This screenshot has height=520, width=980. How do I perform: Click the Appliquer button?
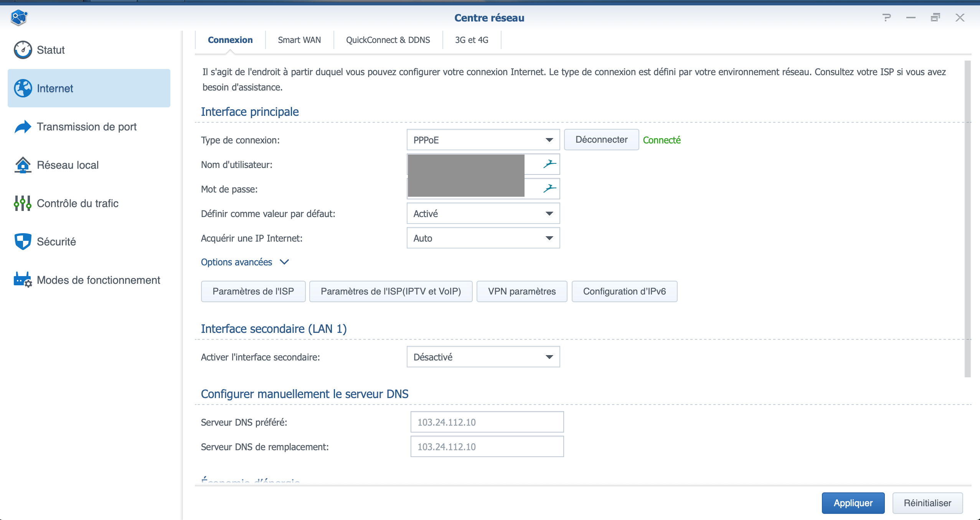pos(853,503)
